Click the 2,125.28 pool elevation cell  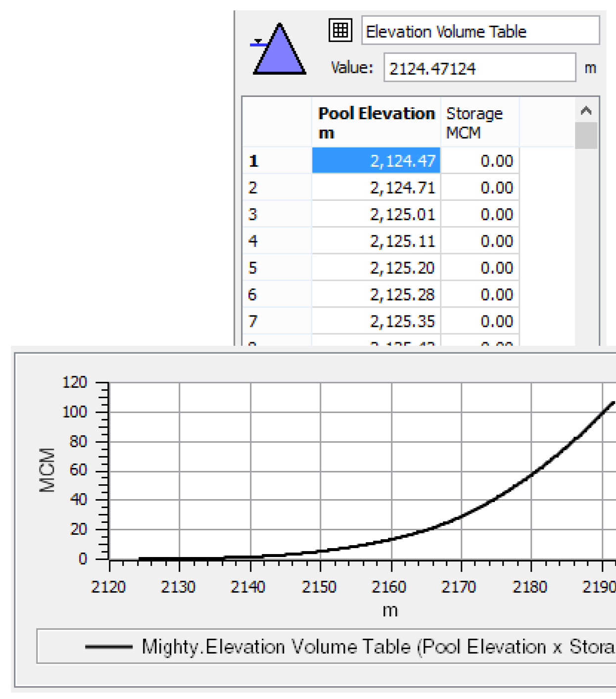click(x=376, y=294)
